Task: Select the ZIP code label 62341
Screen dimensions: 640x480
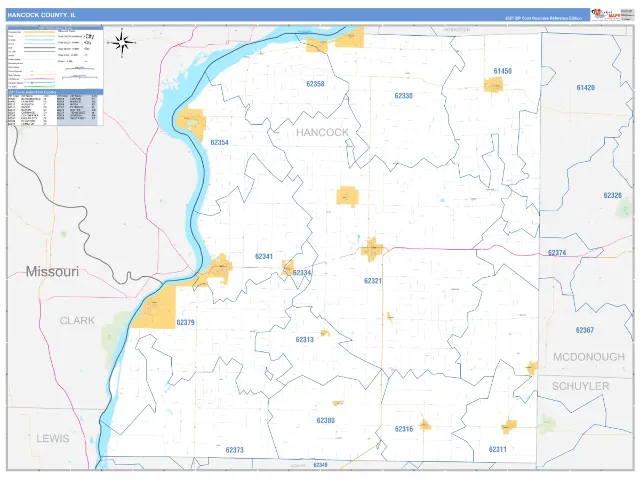Action: [x=264, y=256]
